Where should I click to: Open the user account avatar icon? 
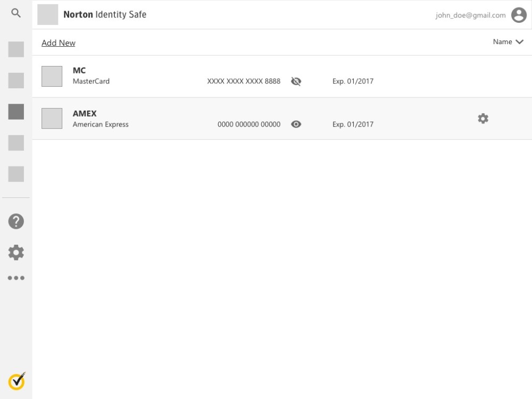519,15
